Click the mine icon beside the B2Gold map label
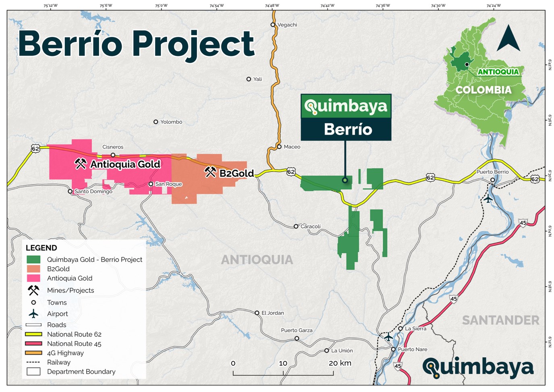 coord(210,172)
